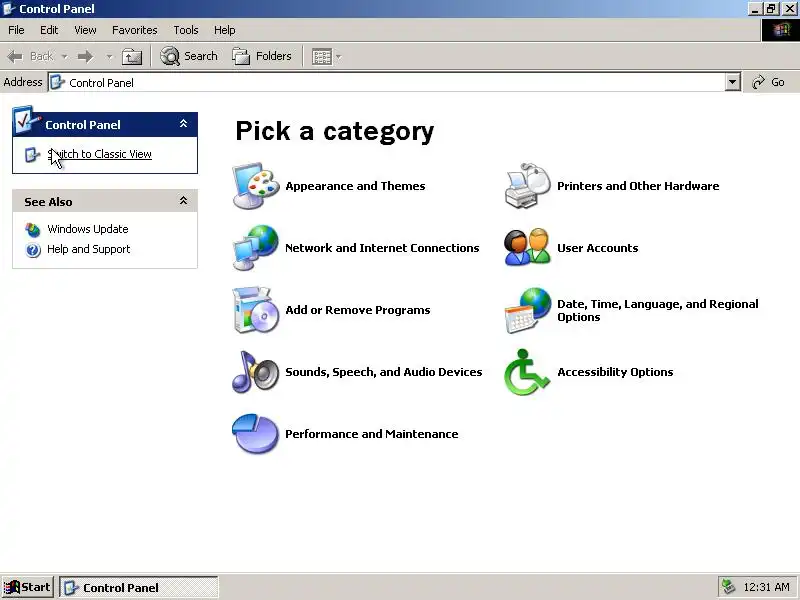Click the Appearance and Themes text link
The height and width of the screenshot is (600, 800).
point(355,186)
